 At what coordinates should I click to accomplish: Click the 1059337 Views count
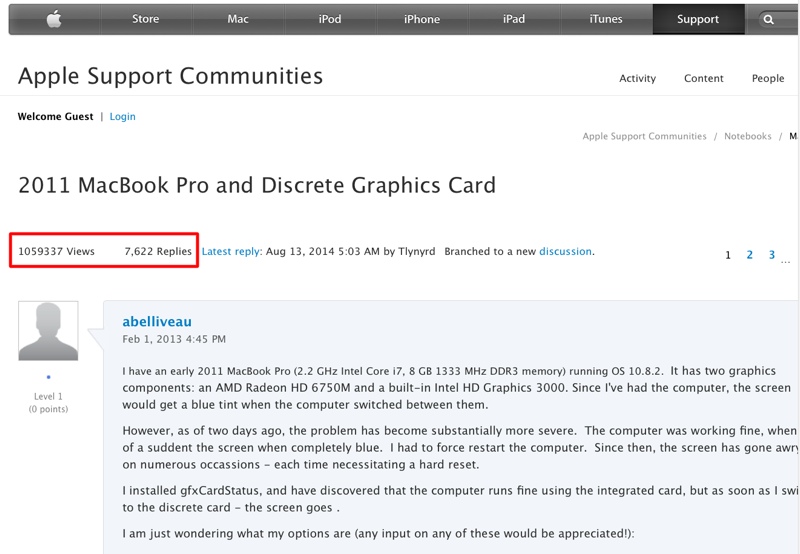[57, 251]
